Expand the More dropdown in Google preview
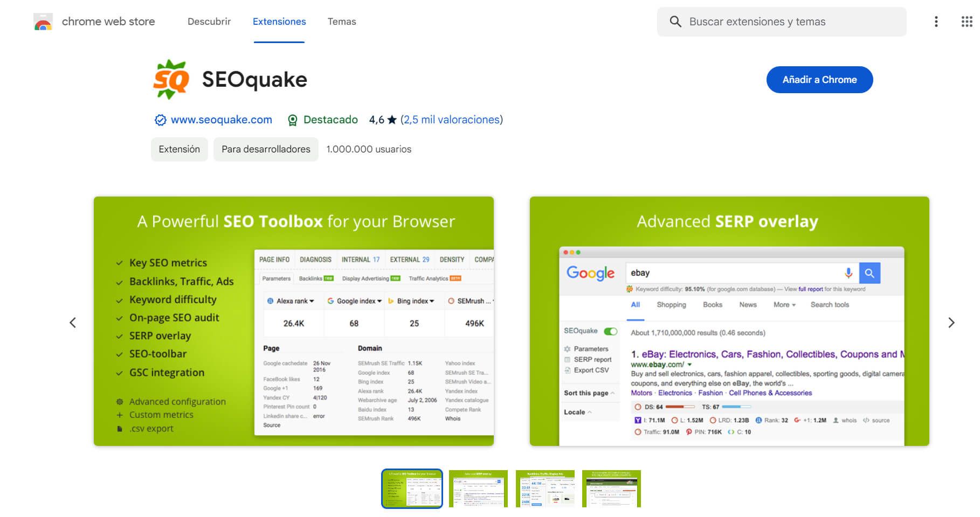Viewport: 980px width, 517px height. pyautogui.click(x=784, y=305)
